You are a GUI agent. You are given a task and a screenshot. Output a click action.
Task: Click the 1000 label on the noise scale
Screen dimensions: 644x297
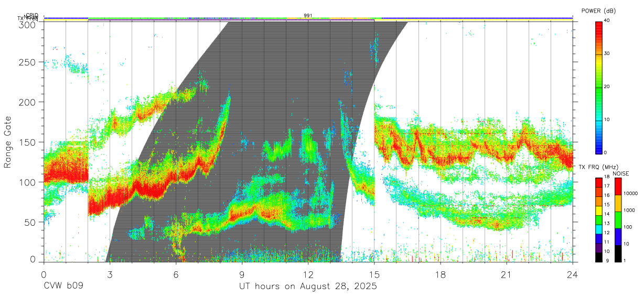(x=629, y=210)
